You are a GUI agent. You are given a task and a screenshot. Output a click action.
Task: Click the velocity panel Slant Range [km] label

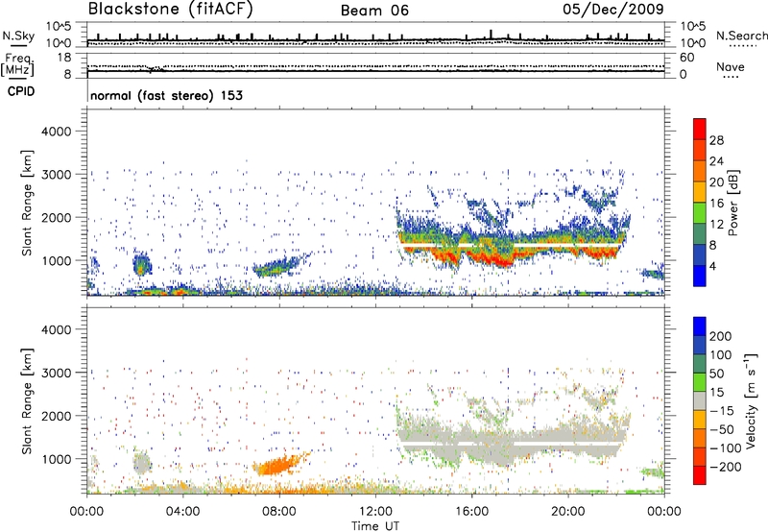[x=27, y=401]
